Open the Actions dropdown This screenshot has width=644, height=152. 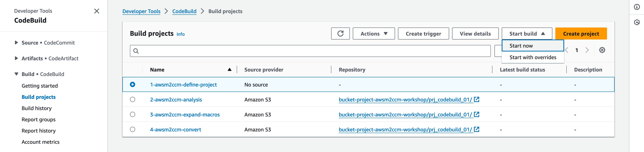pos(374,34)
